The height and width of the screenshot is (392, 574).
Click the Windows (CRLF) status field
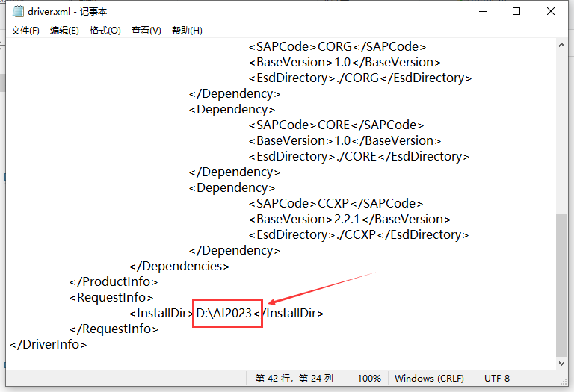click(430, 378)
